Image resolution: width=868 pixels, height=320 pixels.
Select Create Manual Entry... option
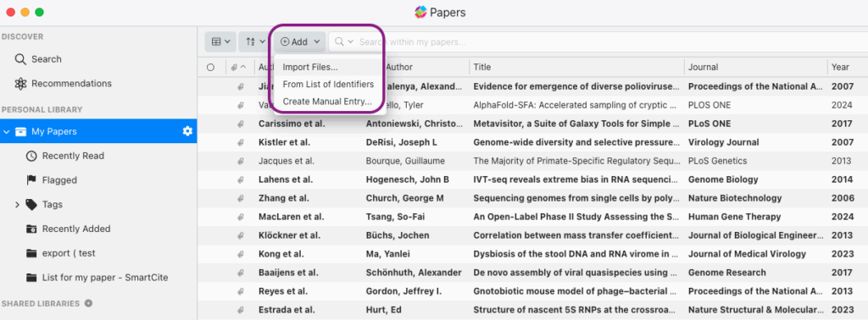point(326,102)
